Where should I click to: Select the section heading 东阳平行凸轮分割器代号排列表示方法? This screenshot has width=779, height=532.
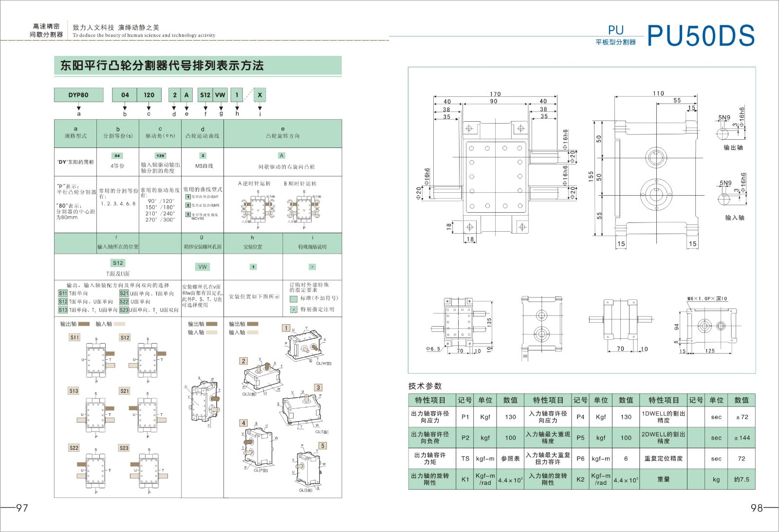pyautogui.click(x=162, y=66)
